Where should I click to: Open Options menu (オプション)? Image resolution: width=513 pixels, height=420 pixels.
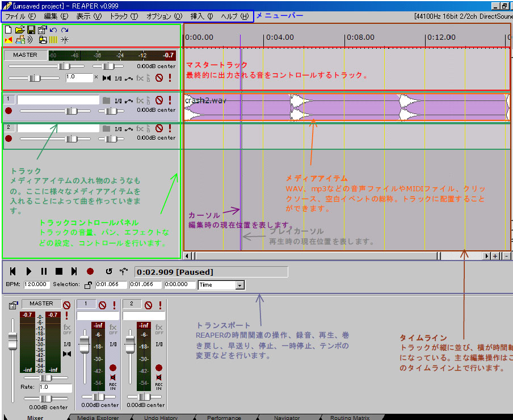point(164,16)
